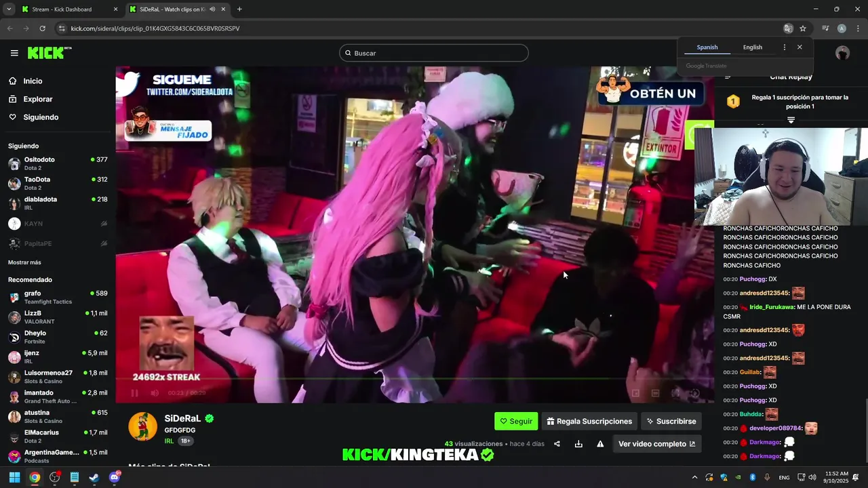Bookmark page with star icon
The width and height of the screenshot is (868, 488).
803,28
